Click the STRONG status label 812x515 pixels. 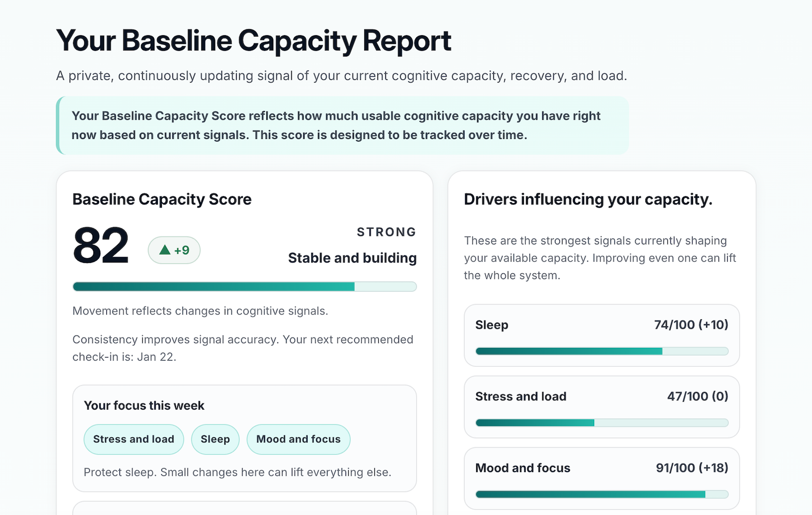pos(386,232)
